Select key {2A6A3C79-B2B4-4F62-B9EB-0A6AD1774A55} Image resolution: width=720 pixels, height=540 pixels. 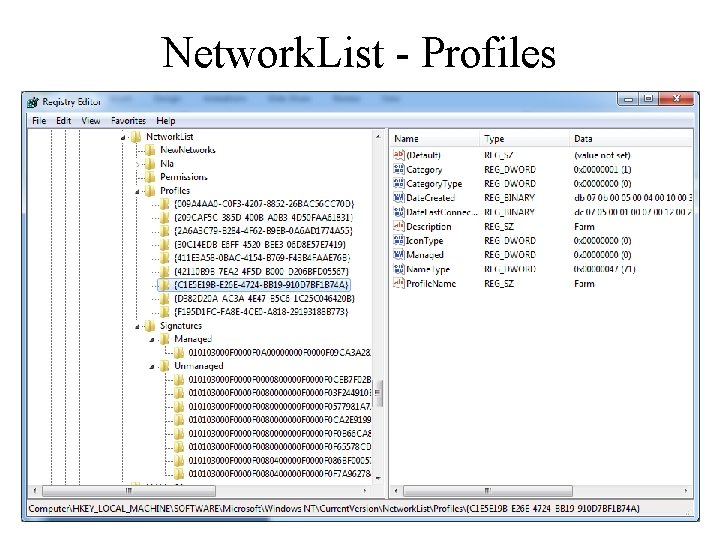263,231
